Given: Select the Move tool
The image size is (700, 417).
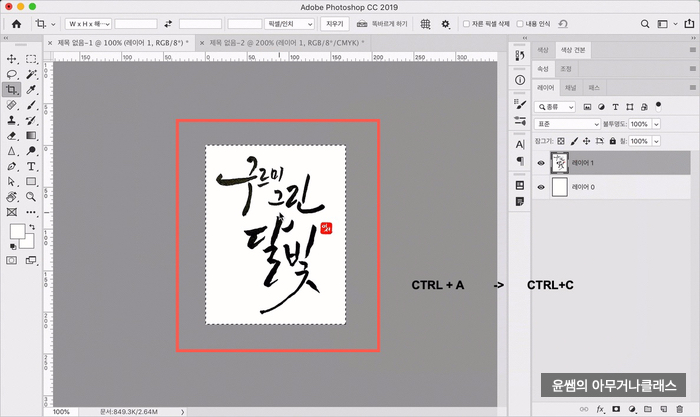Looking at the screenshot, I should point(12,59).
